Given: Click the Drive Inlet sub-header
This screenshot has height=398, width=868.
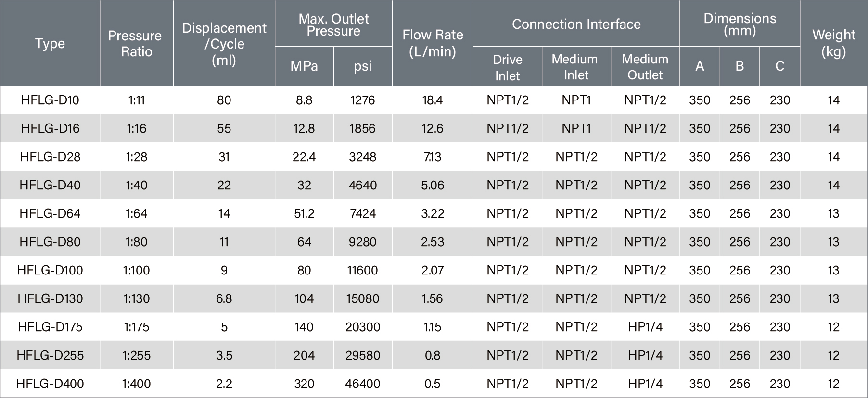Looking at the screenshot, I should tap(508, 67).
